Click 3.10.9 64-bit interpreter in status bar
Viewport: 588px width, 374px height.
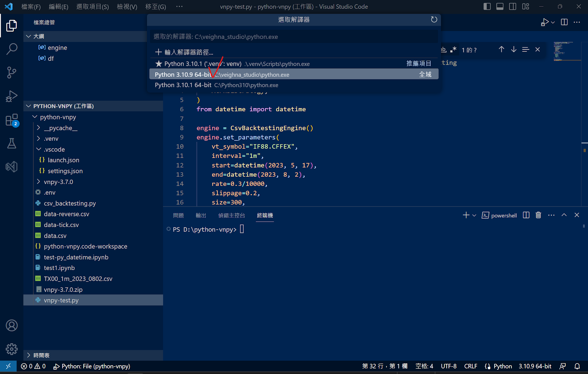click(x=535, y=366)
